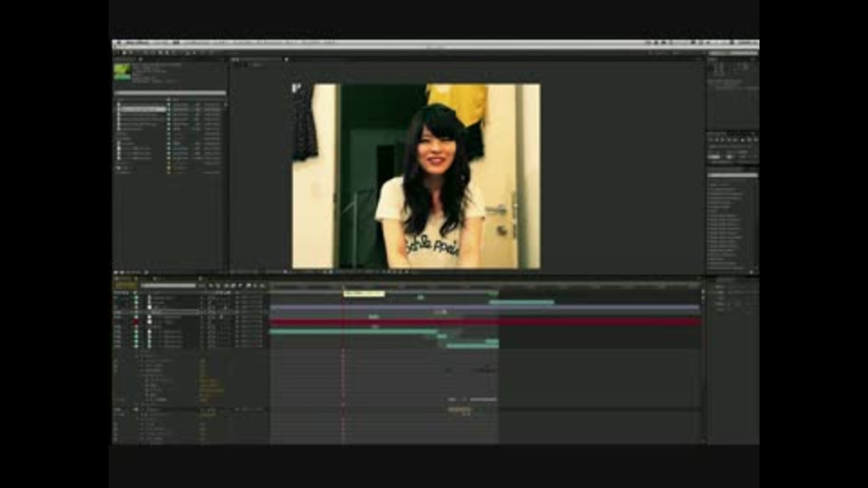Open the After Effects application menu

tap(137, 42)
